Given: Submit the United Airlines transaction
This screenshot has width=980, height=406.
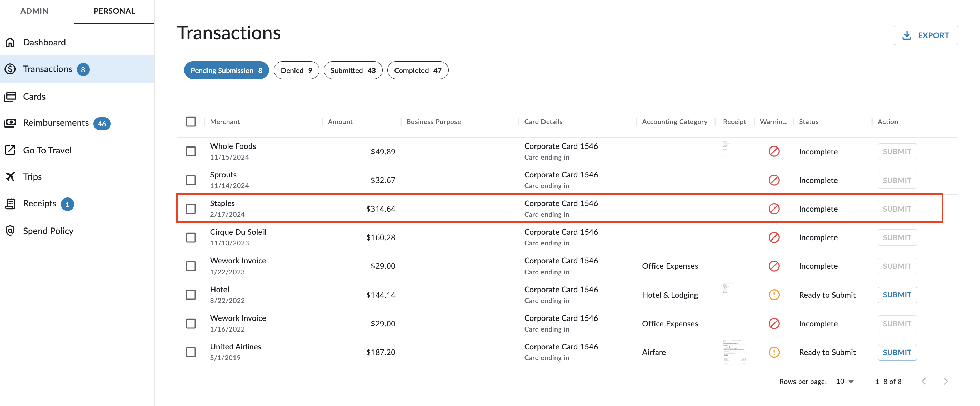Looking at the screenshot, I should pos(897,352).
